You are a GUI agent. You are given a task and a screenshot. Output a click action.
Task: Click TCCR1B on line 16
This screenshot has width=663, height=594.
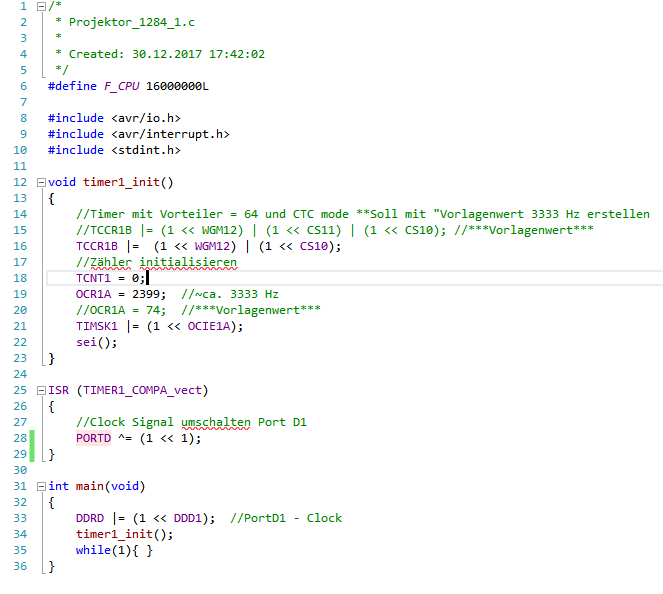(x=97, y=246)
